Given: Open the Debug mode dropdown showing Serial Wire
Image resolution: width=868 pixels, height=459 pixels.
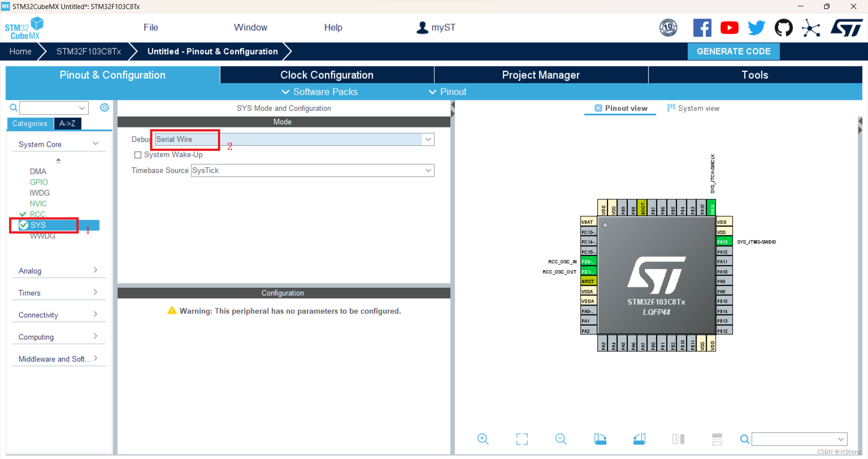Looking at the screenshot, I should pyautogui.click(x=428, y=139).
